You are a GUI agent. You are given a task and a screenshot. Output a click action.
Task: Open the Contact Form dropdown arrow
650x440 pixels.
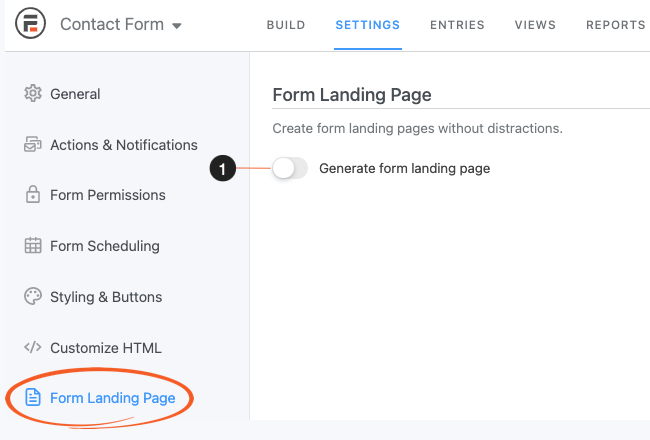(x=177, y=26)
